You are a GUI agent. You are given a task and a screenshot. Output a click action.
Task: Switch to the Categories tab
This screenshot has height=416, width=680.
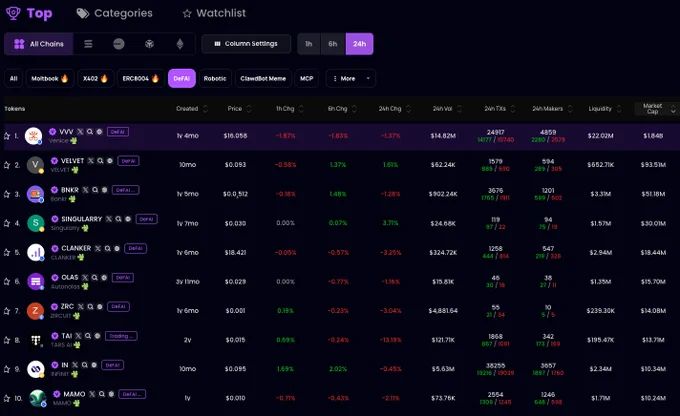pos(114,13)
